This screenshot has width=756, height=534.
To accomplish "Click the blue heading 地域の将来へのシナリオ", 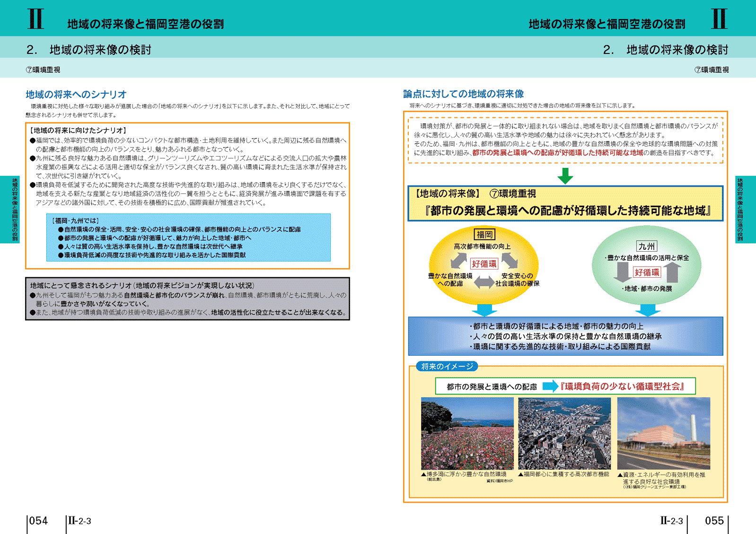I will tap(76, 94).
